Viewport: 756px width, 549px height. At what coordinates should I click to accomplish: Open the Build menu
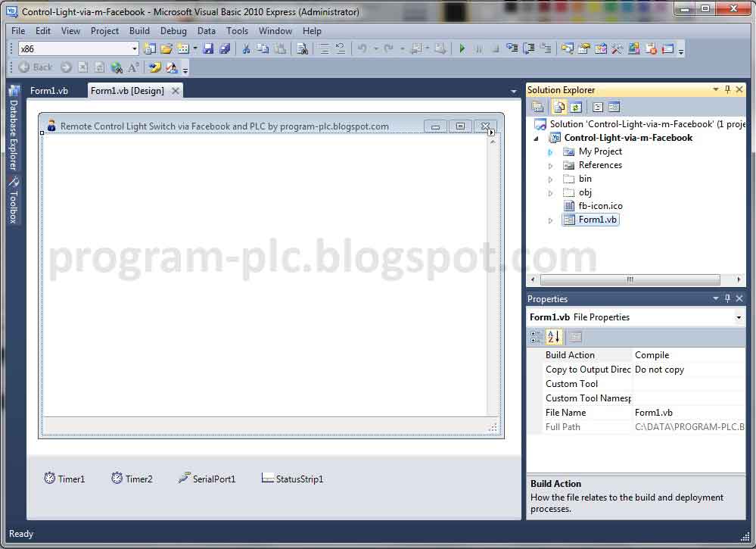coord(139,31)
